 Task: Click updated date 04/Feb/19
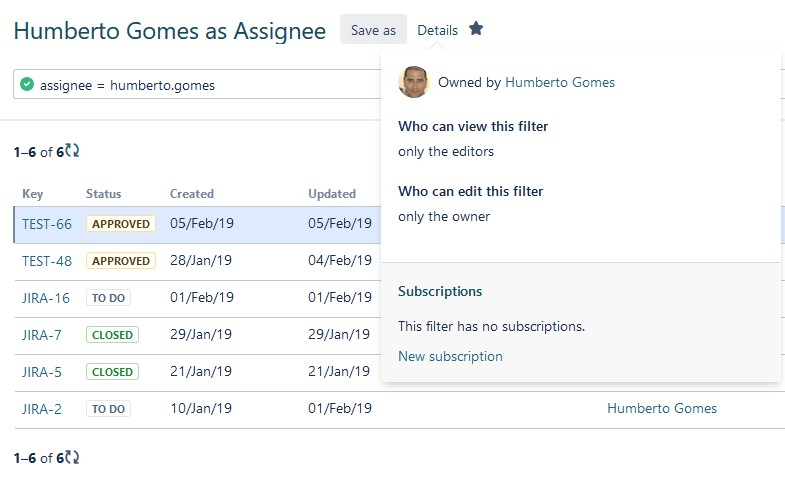(340, 260)
